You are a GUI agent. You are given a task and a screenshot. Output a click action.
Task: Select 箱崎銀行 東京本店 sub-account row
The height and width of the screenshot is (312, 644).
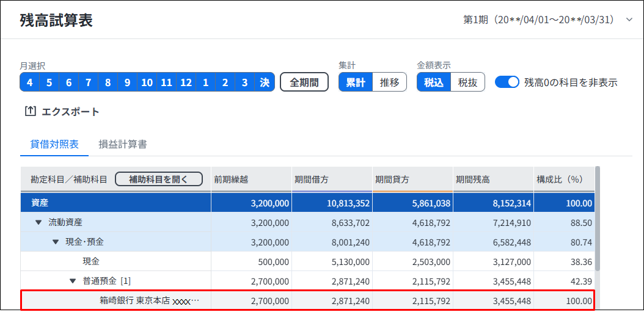coord(307,301)
